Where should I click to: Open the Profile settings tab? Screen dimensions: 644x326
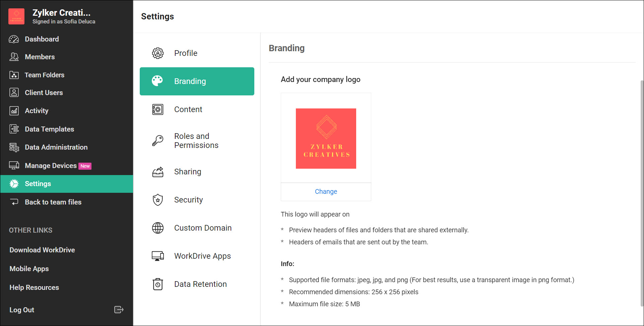coord(186,53)
